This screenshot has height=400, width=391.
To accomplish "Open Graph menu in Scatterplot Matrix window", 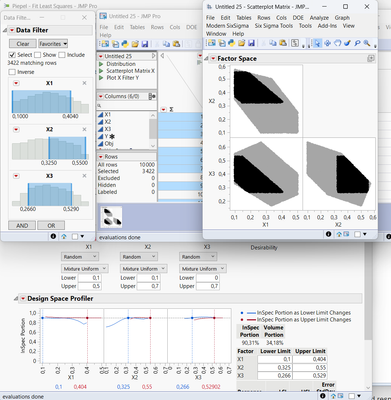I will [x=342, y=18].
